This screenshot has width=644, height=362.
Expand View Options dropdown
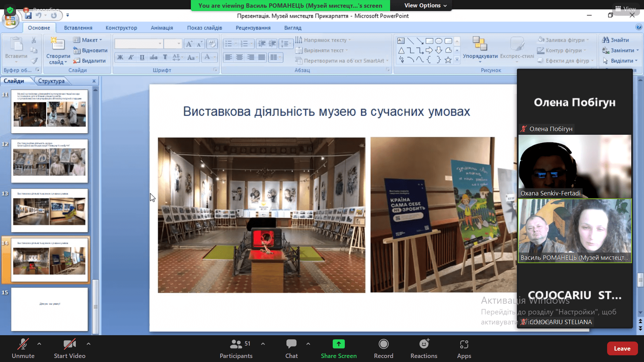click(425, 5)
